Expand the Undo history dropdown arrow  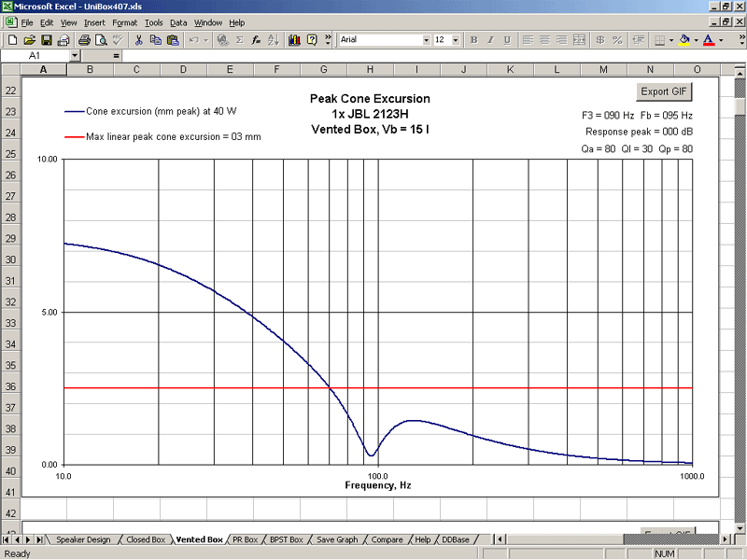(x=205, y=40)
